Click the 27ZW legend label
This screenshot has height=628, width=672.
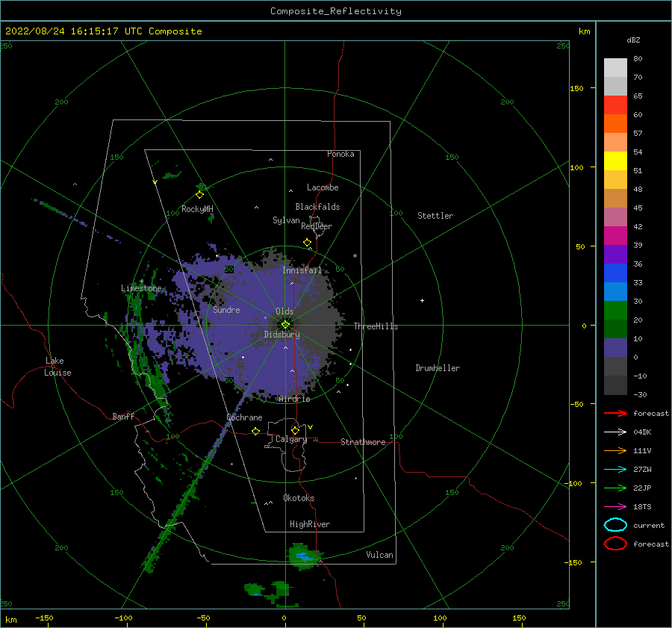(x=642, y=470)
